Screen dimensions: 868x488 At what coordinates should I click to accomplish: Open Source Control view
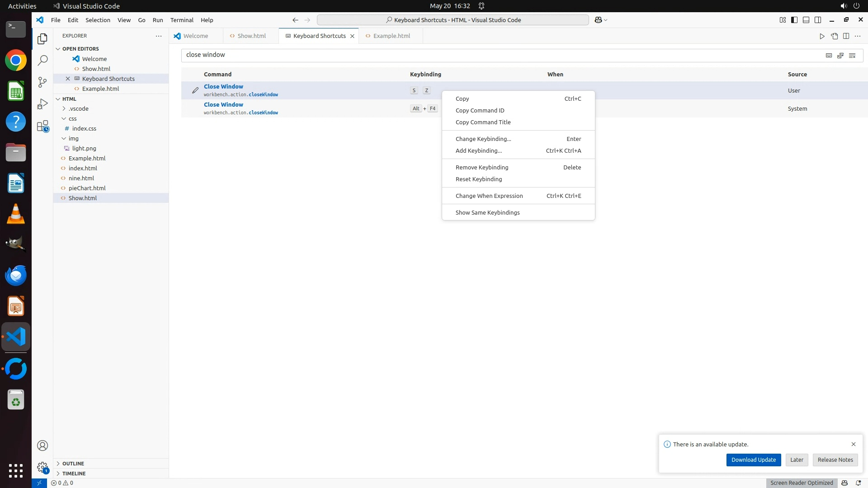click(x=42, y=82)
